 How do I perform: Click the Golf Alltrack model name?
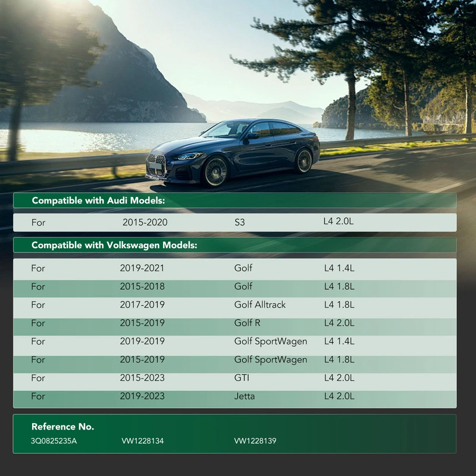(x=259, y=305)
